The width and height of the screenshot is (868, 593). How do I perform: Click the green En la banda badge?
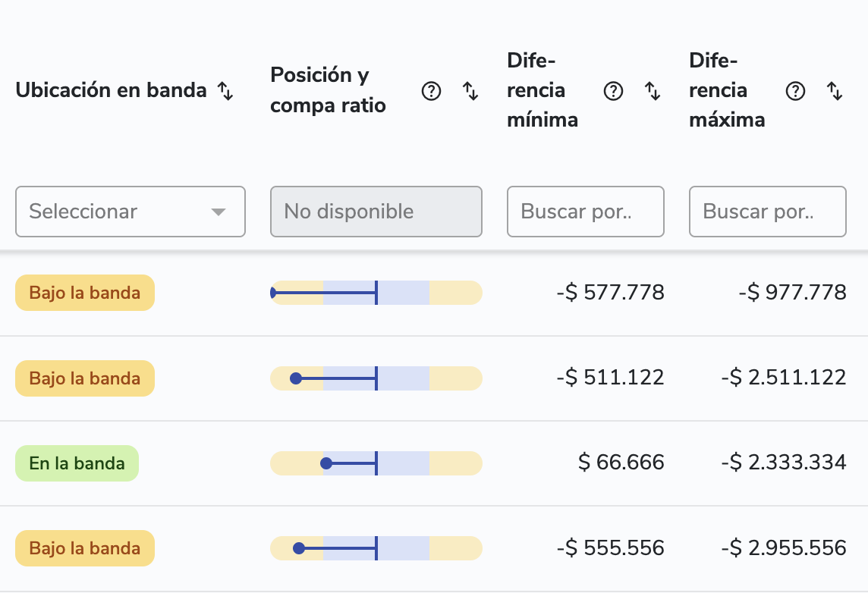77,463
